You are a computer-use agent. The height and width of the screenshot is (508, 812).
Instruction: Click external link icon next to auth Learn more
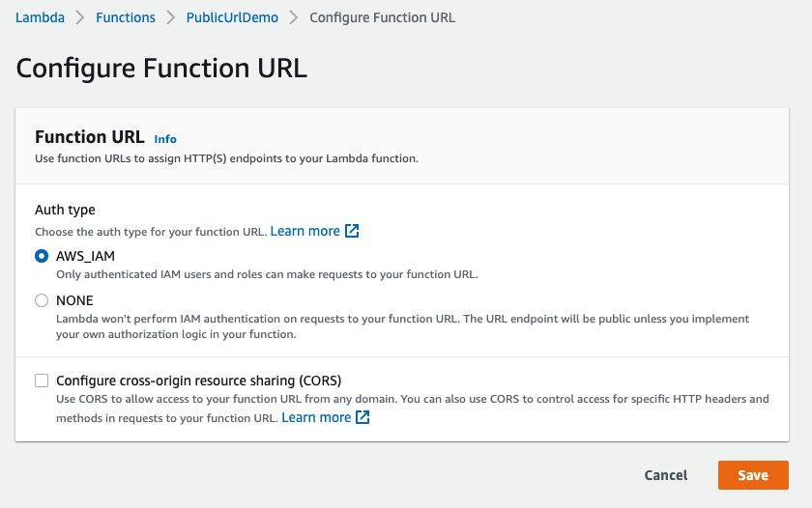tap(352, 231)
